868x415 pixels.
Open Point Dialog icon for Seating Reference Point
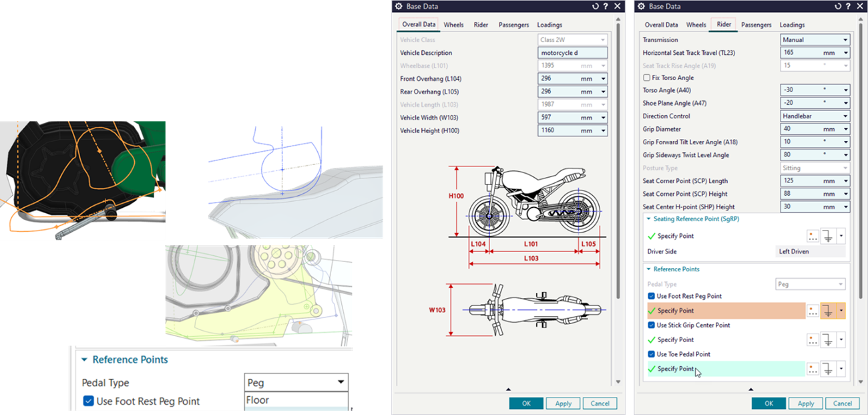point(813,236)
